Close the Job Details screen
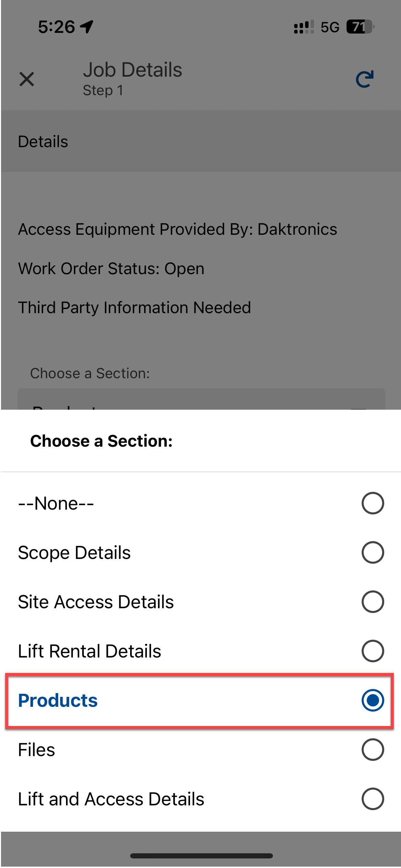This screenshot has height=868, width=401. [27, 79]
